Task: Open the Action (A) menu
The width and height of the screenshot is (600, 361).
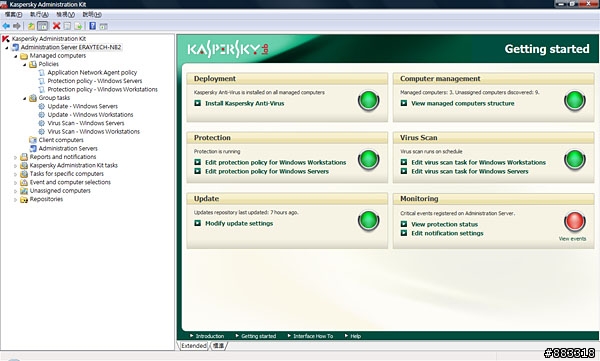Action: [39, 15]
